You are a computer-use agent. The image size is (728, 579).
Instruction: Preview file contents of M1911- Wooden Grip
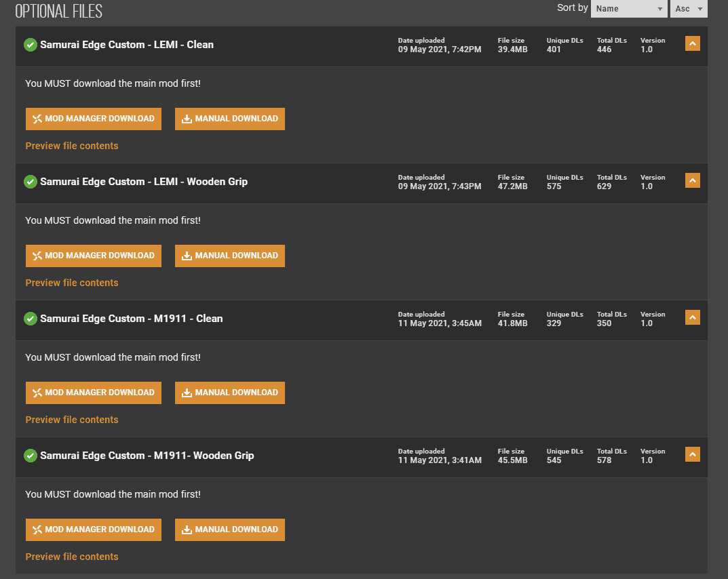(x=72, y=556)
